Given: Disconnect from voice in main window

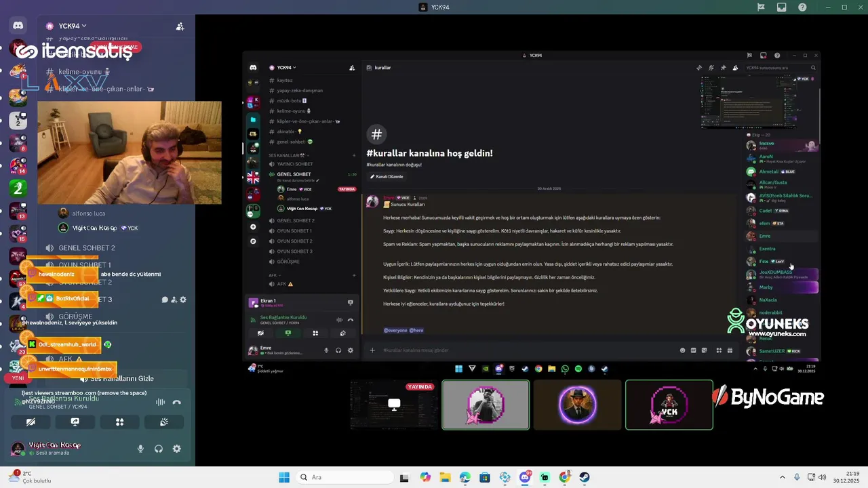Looking at the screenshot, I should click(176, 402).
